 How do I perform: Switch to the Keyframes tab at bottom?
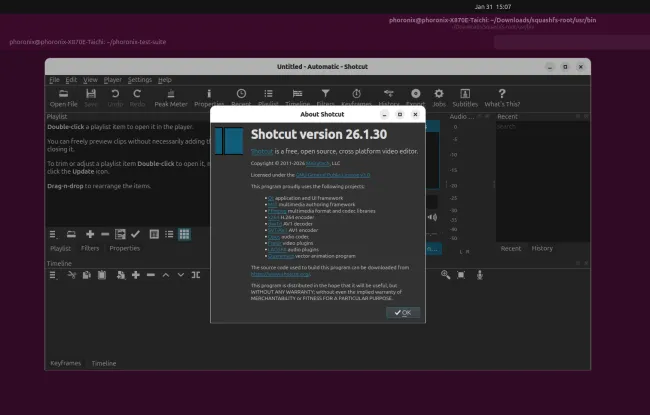pyautogui.click(x=65, y=363)
